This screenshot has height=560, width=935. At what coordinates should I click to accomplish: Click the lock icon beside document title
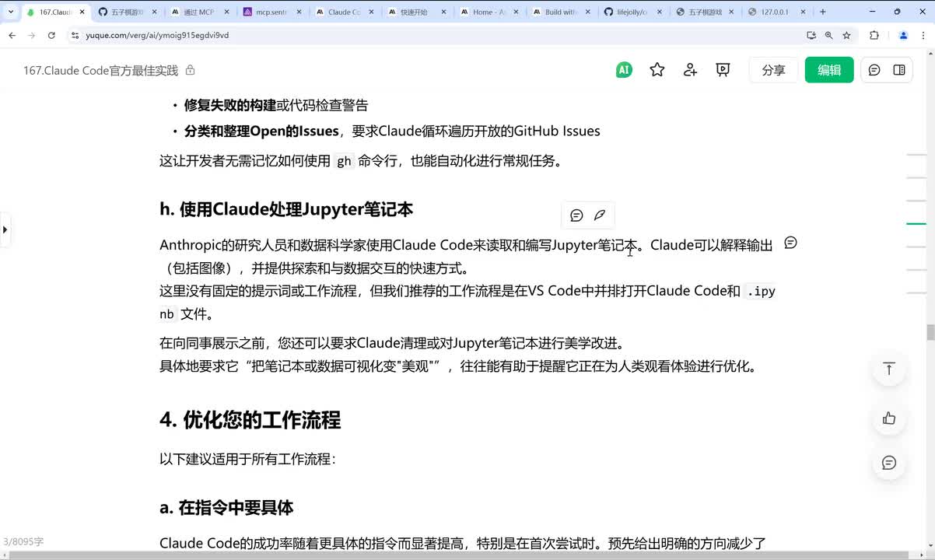190,70
